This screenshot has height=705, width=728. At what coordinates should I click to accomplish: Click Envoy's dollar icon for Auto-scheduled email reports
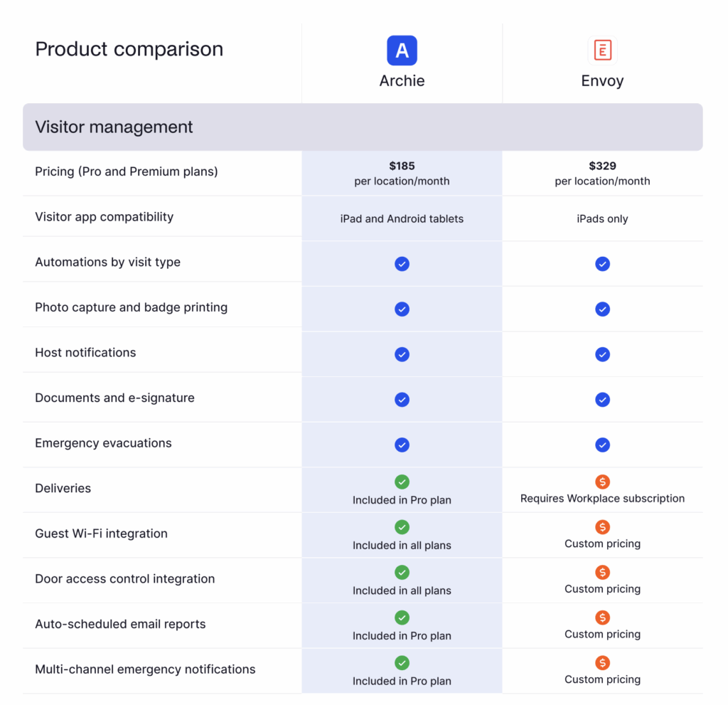pyautogui.click(x=602, y=617)
